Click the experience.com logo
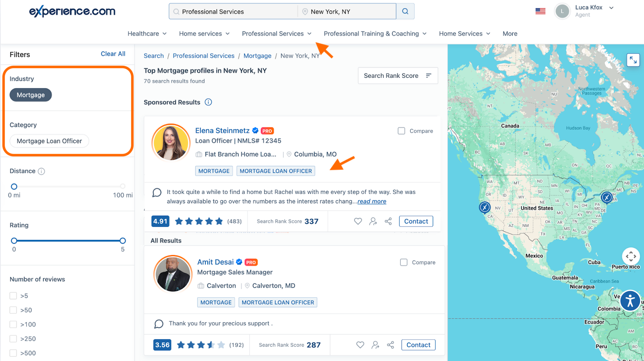 pyautogui.click(x=72, y=11)
